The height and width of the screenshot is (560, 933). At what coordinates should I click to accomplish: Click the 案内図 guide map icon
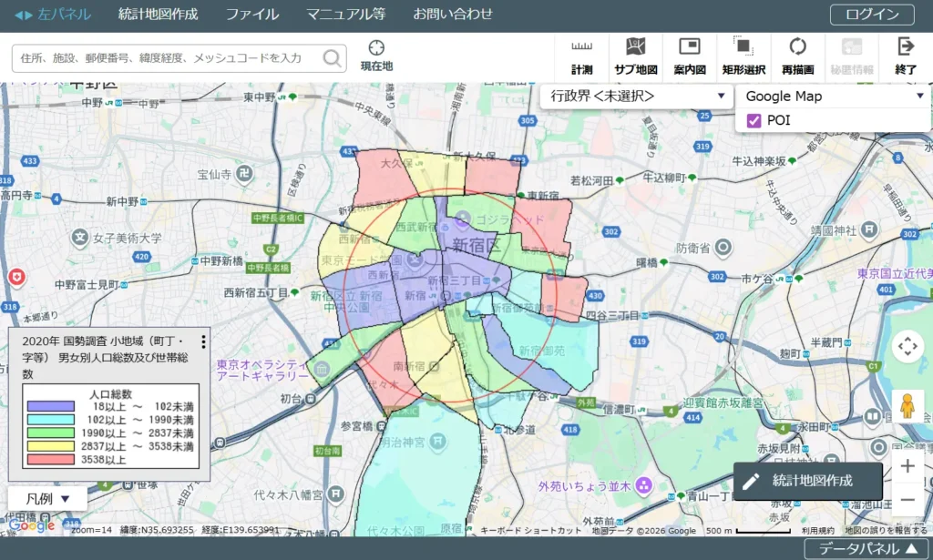coord(690,56)
